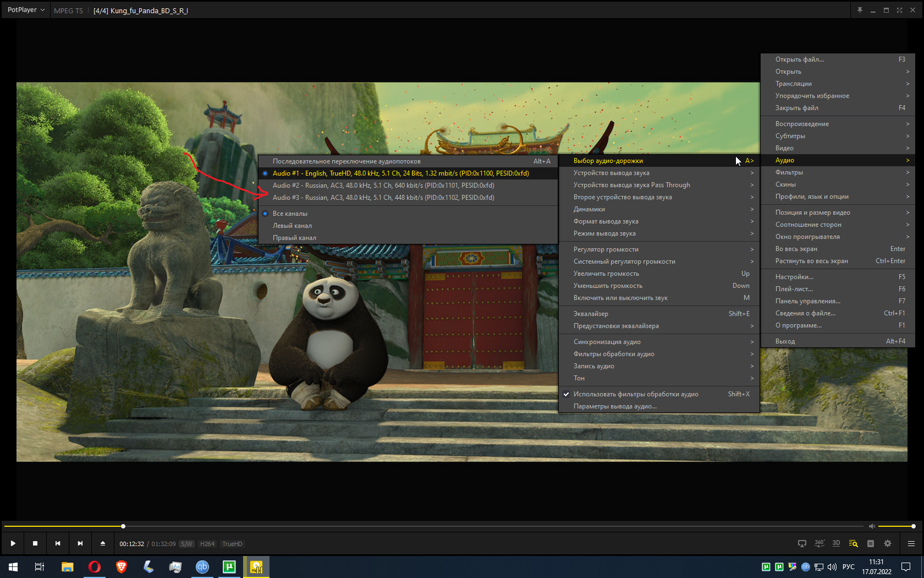Open 'Видео' submenu in main menu
This screenshot has height=578, width=924.
coord(838,148)
